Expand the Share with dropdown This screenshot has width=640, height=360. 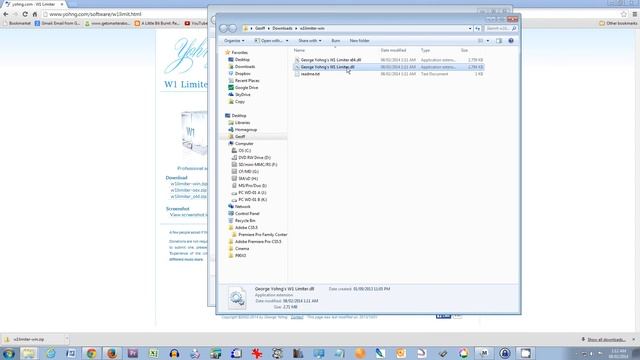pos(309,41)
